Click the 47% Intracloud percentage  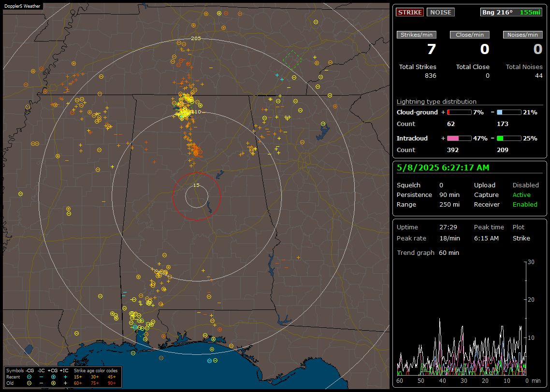click(480, 139)
